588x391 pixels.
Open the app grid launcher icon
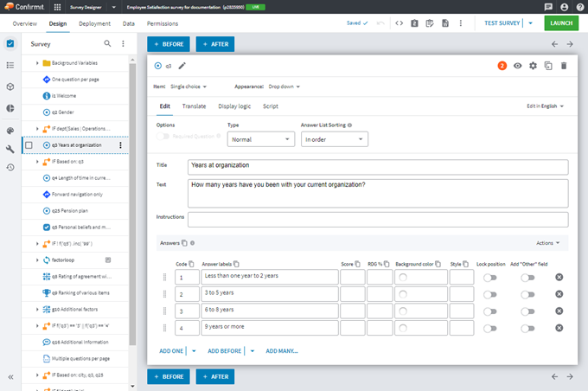pos(57,7)
